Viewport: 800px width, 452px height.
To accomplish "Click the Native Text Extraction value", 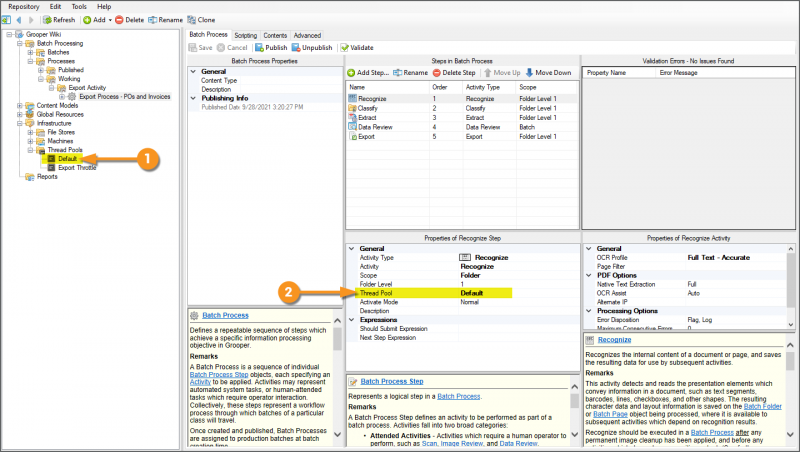I will [x=691, y=285].
